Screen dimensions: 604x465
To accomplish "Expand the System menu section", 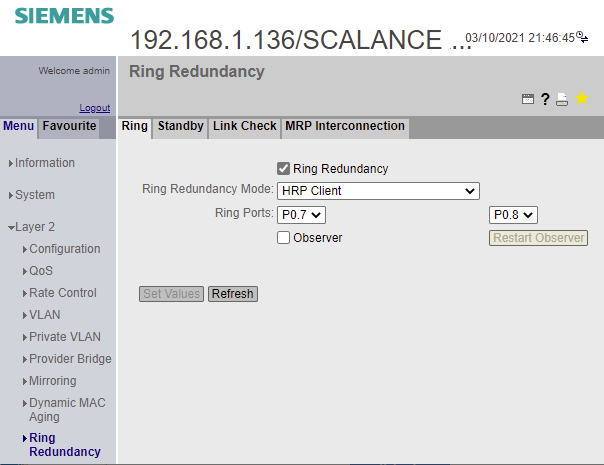I will coord(35,195).
